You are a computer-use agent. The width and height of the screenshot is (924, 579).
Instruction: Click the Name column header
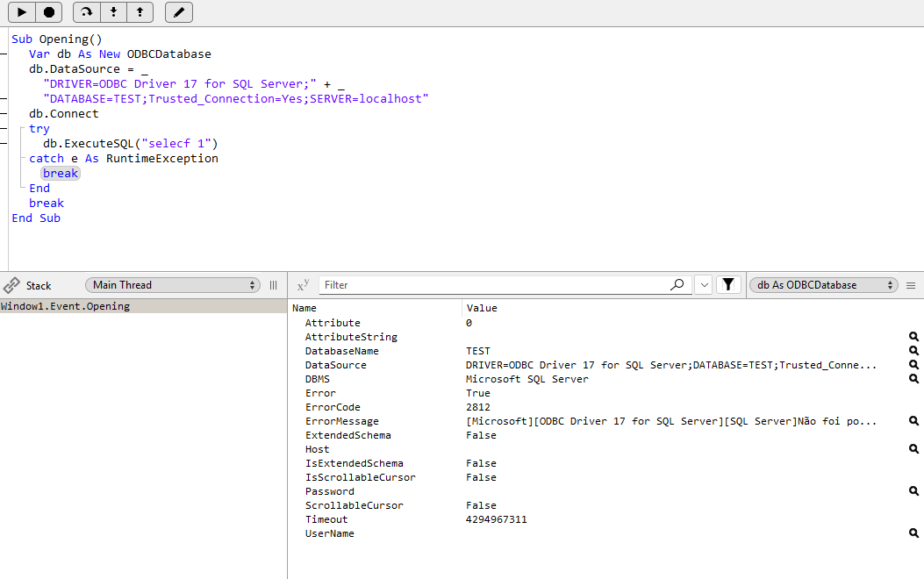(304, 308)
